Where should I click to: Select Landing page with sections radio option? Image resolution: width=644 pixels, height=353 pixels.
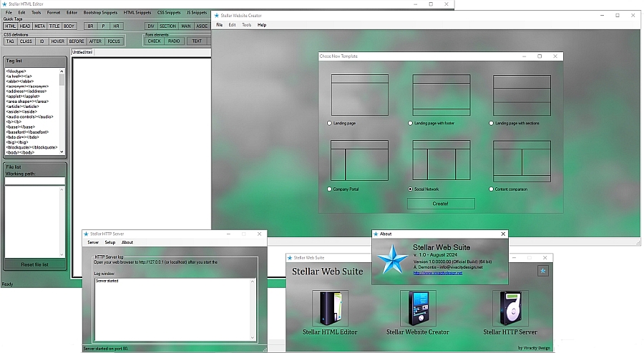(x=491, y=123)
